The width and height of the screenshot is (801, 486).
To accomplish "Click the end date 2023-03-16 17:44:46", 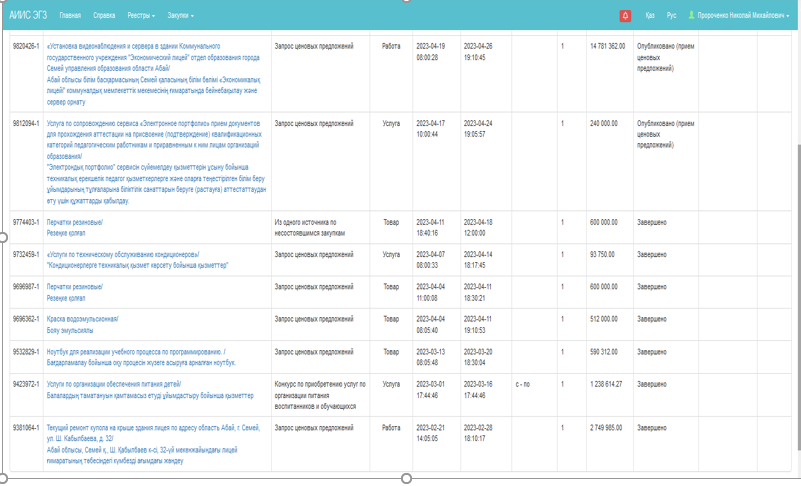I will pos(478,389).
